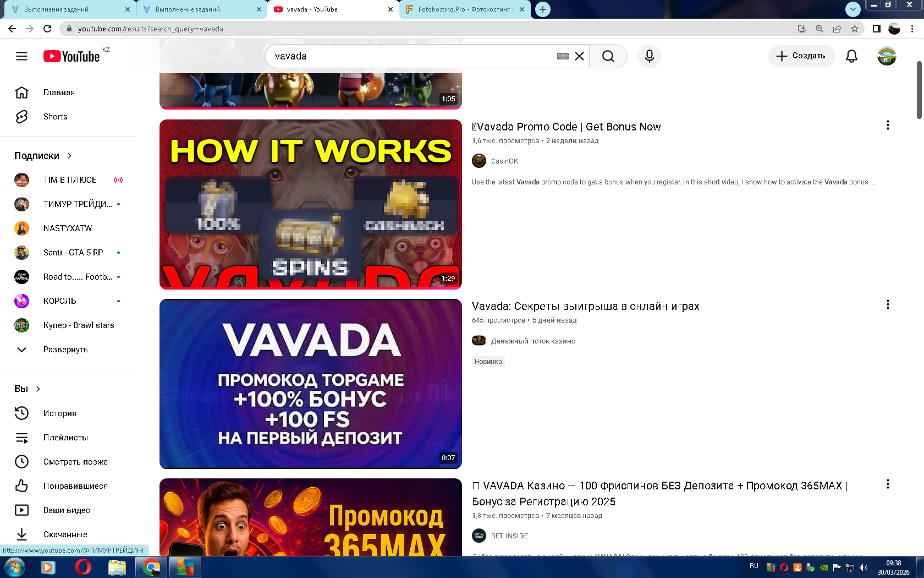
Task: Share this page from address bar
Action: [837, 29]
